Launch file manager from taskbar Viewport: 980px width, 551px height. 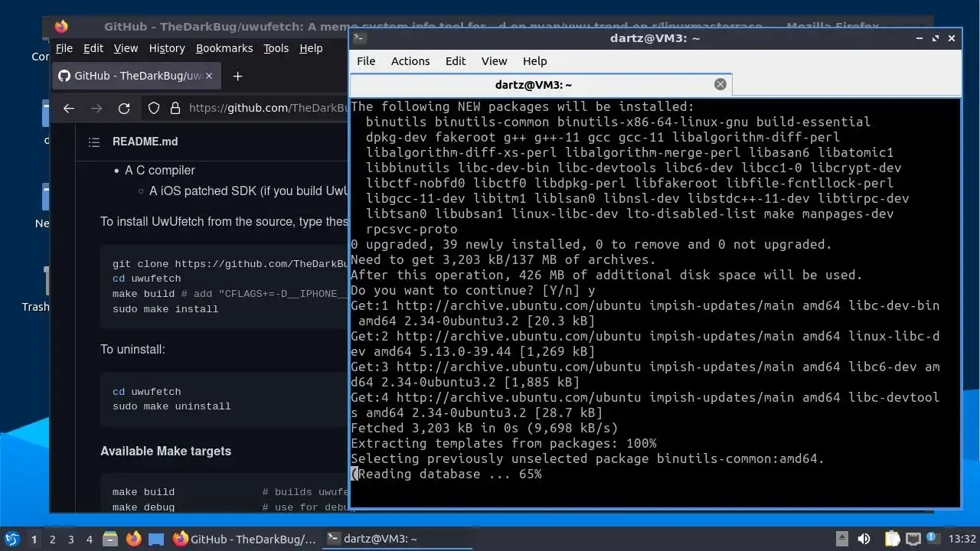pos(109,539)
